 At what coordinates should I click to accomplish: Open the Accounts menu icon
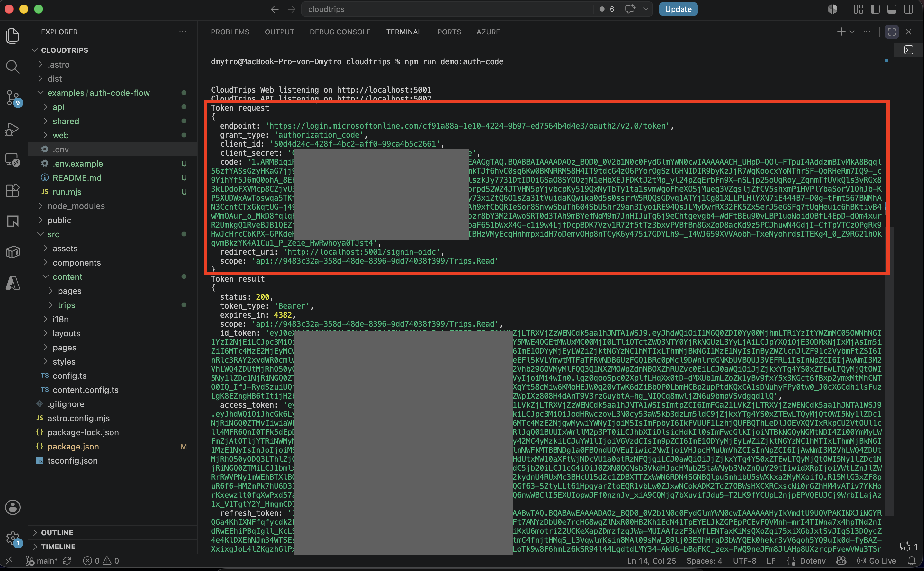13,508
